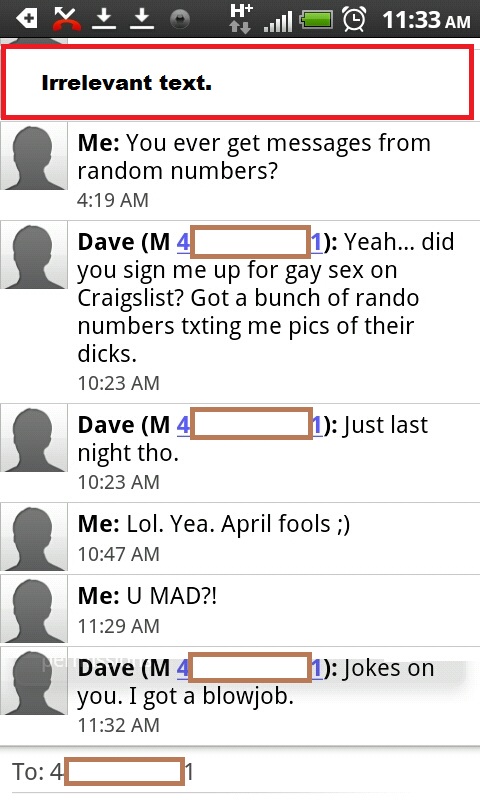Image resolution: width=480 pixels, height=800 pixels.
Task: Tap phone number link in 'Jokes on you' message
Action: (250, 668)
